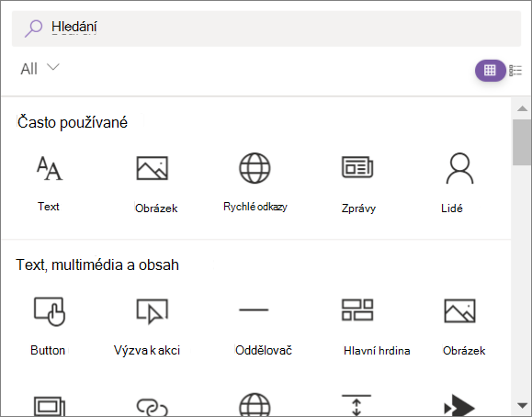Image resolution: width=532 pixels, height=417 pixels.
Task: Switch to grid view toggle
Action: coord(490,70)
